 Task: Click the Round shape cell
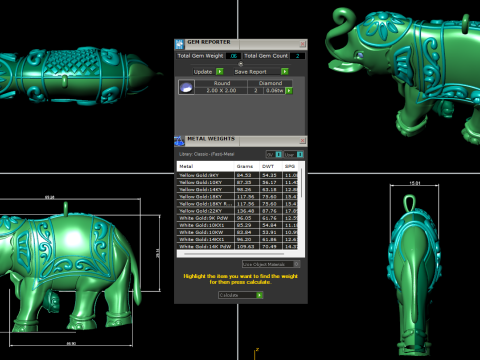click(221, 83)
